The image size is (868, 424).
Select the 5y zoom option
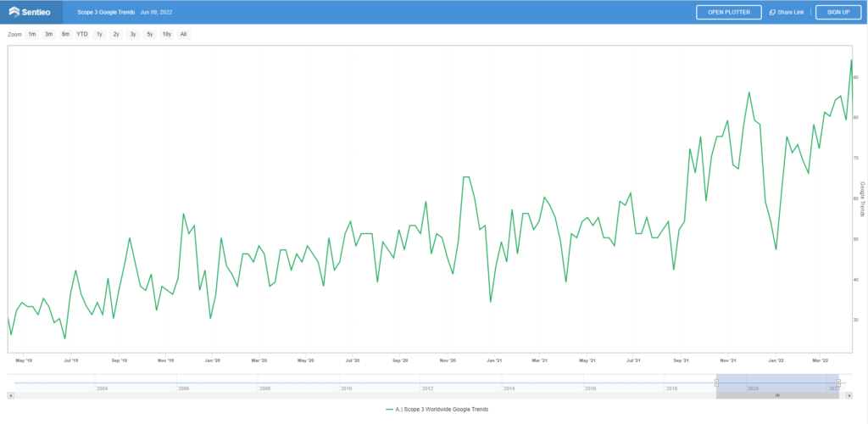click(x=149, y=34)
